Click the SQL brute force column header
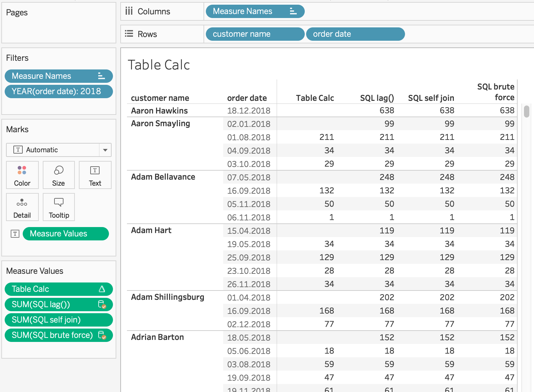The image size is (534, 392). coord(496,92)
